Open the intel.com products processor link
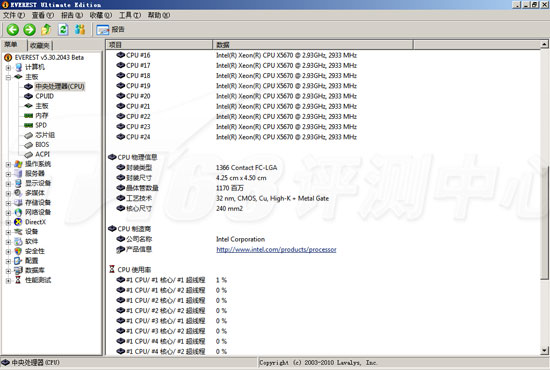Screen dimensions: 550x370 click(x=276, y=250)
